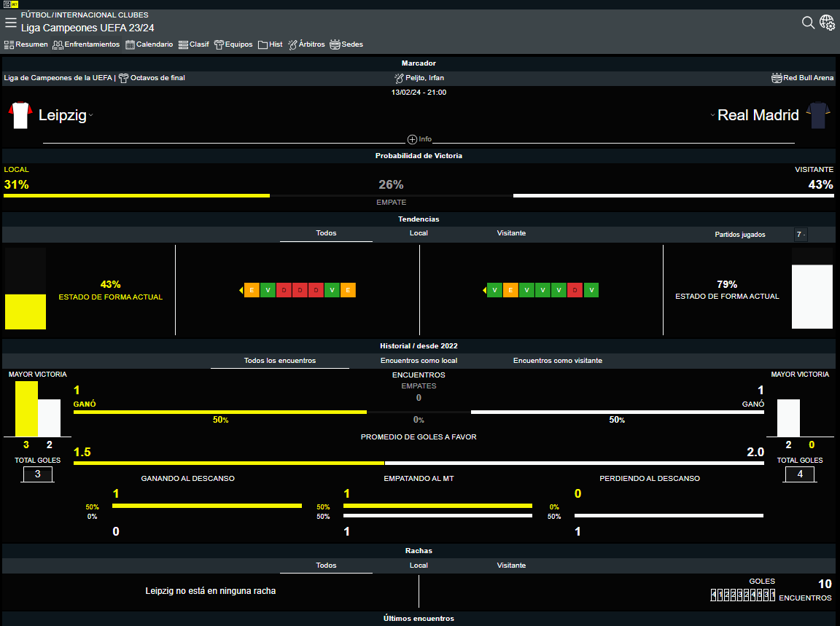Image resolution: width=840 pixels, height=626 pixels.
Task: Open the Sedes stadium icon
Action: pyautogui.click(x=335, y=44)
